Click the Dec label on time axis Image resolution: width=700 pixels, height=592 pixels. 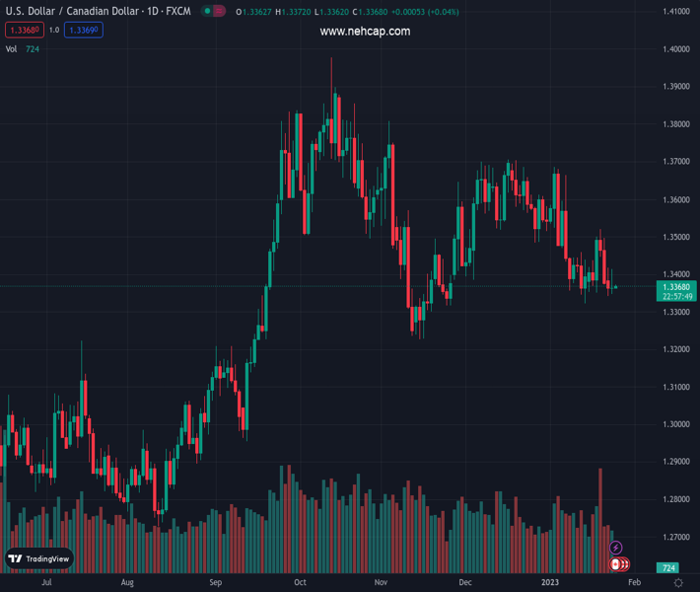pos(465,582)
